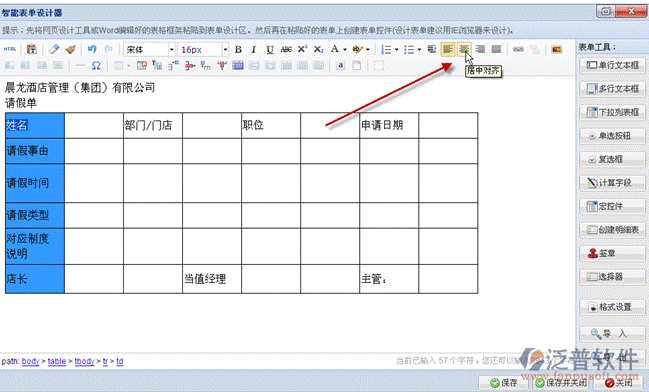This screenshot has height=392, width=649.
Task: Insert special character with Omega icon
Action: pyautogui.click(x=96, y=65)
